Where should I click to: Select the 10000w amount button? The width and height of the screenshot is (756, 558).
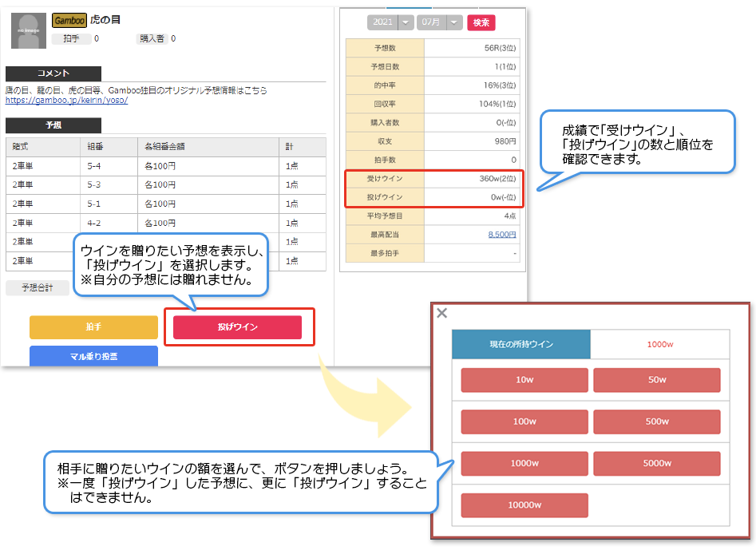(x=524, y=505)
